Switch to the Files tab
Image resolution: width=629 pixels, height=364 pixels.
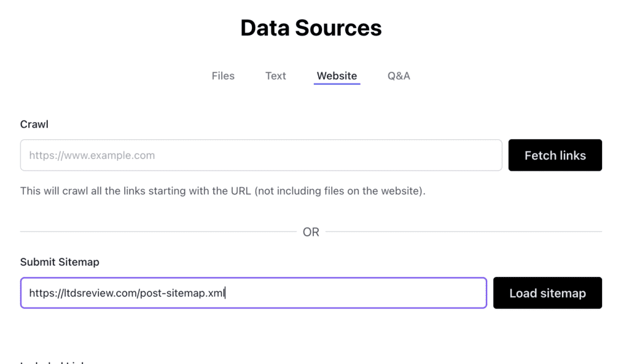click(x=223, y=76)
